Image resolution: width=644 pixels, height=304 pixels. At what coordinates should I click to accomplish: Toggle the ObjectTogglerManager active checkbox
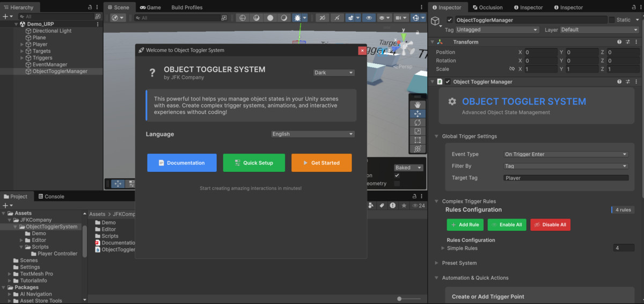click(x=450, y=20)
